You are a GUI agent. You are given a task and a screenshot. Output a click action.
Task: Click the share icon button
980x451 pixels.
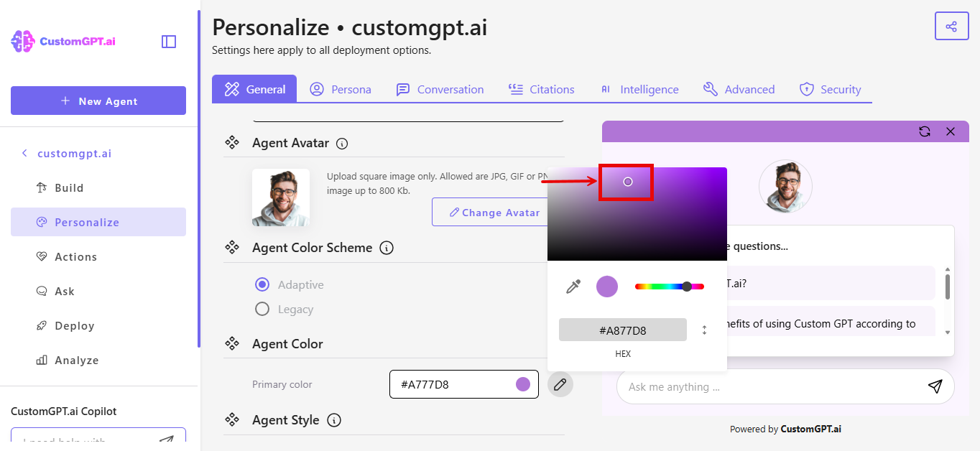point(951,27)
